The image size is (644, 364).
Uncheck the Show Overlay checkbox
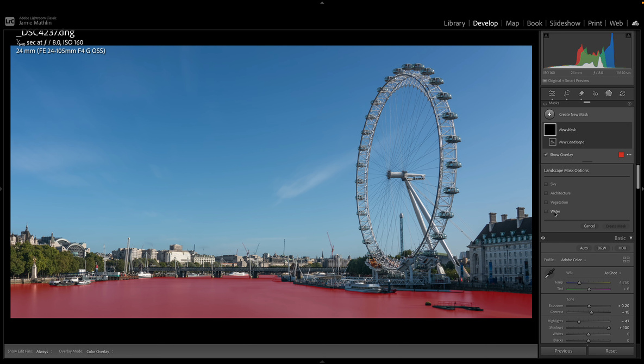click(x=546, y=155)
